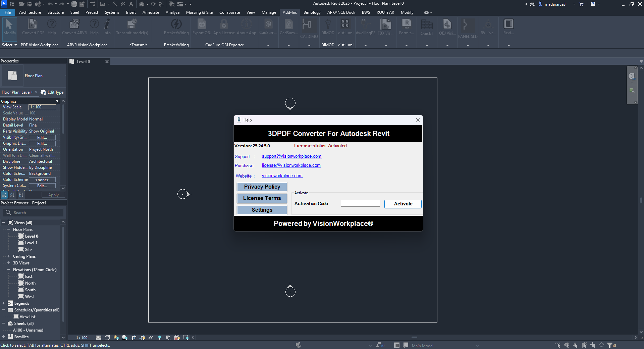Viewport: 644px width, 349px height.
Task: Click the Save icon in quick access toolbar
Action: [x=30, y=4]
